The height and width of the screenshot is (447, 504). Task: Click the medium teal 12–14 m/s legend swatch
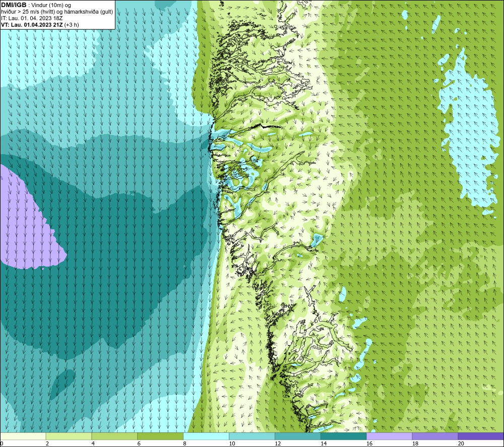(298, 436)
